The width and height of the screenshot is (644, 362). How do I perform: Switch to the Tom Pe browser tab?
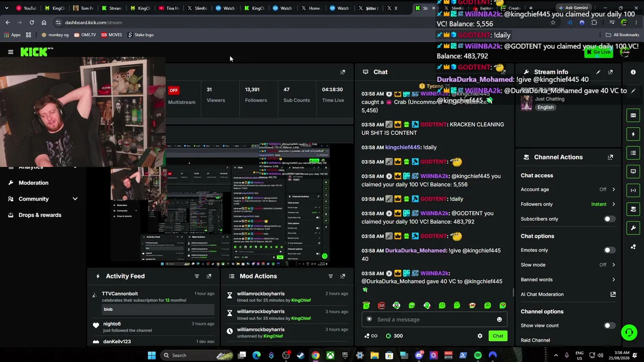point(83,8)
